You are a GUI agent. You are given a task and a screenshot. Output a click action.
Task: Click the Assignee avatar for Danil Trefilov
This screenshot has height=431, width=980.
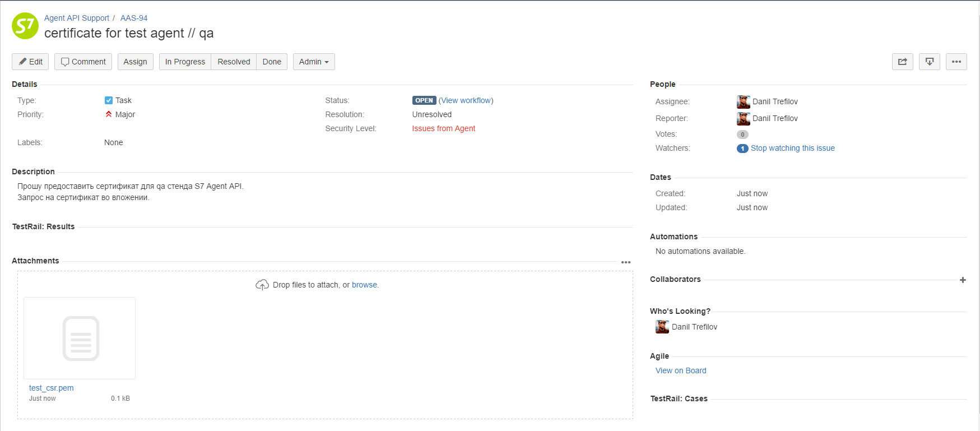point(743,101)
